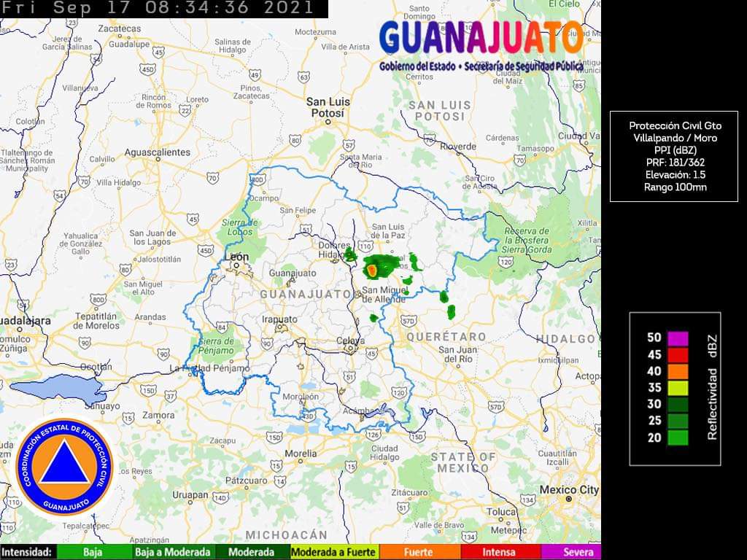This screenshot has width=747, height=560.
Task: Click the magenta 50 dBZ legend swatch
Action: (x=678, y=338)
